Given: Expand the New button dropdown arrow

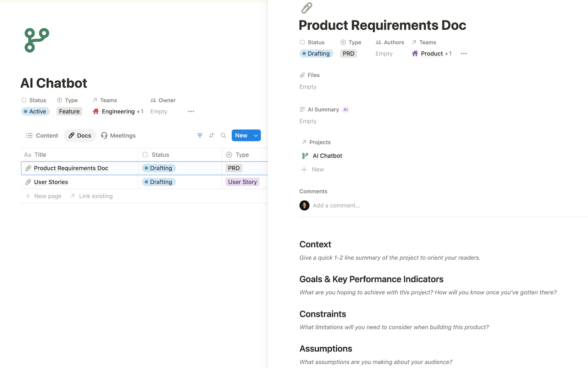Looking at the screenshot, I should tap(256, 136).
